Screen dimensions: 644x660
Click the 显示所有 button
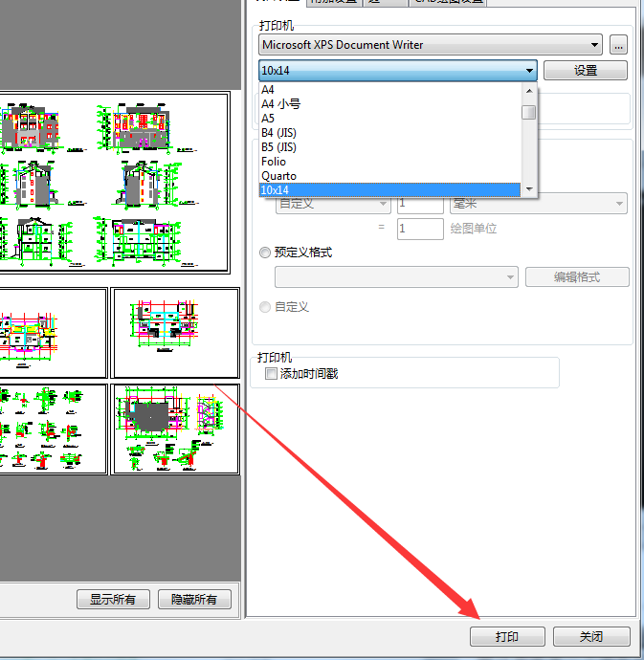coord(113,599)
